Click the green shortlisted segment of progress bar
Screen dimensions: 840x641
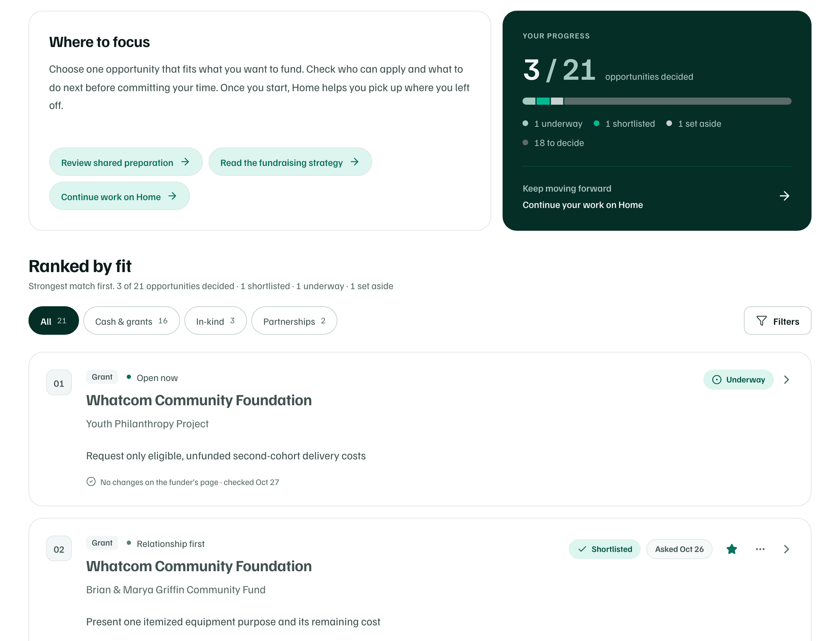pos(543,101)
